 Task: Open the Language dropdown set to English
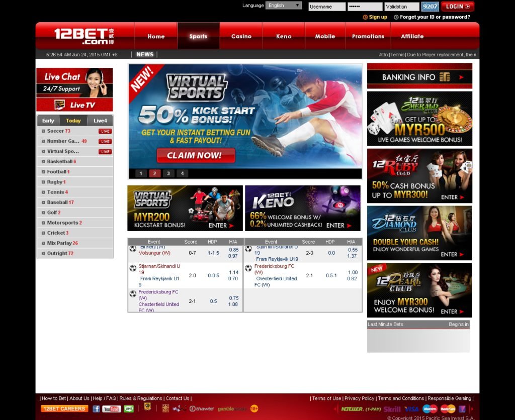(x=284, y=5)
